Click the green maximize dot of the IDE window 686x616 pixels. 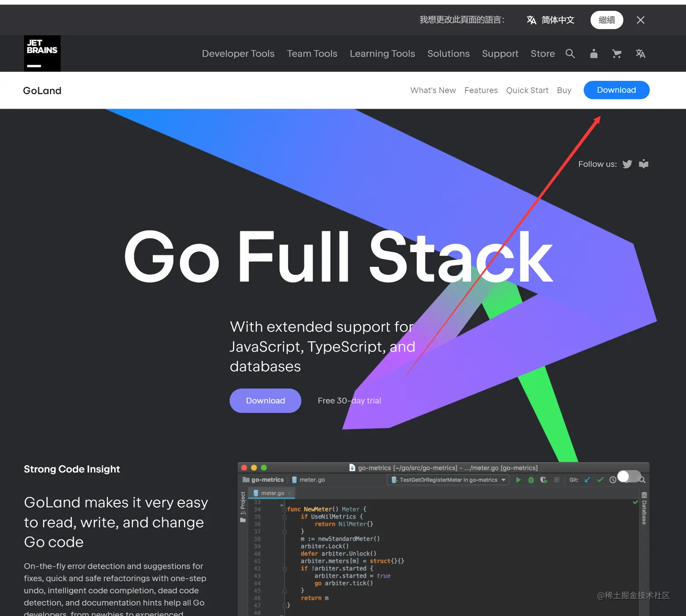tap(264, 468)
